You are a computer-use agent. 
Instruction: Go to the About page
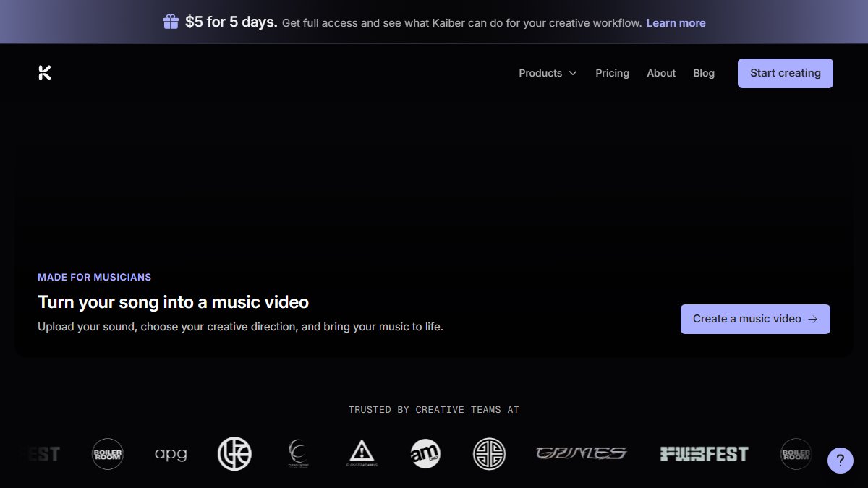661,73
